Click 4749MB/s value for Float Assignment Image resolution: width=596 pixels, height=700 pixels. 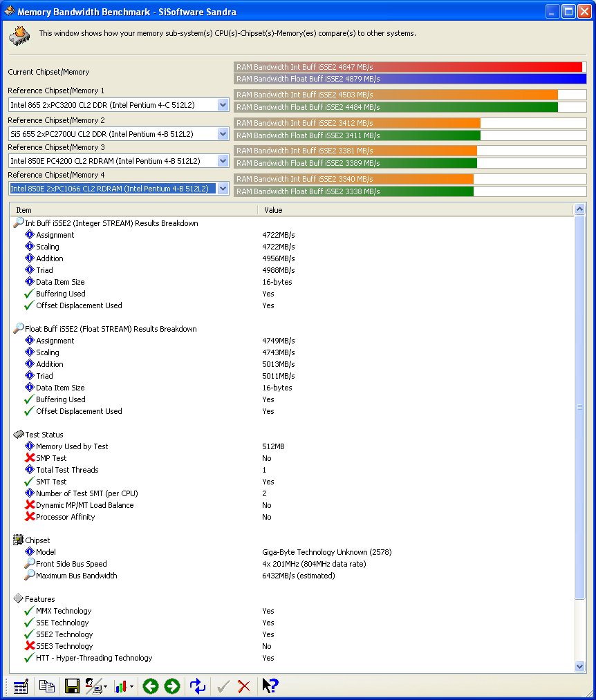point(279,341)
